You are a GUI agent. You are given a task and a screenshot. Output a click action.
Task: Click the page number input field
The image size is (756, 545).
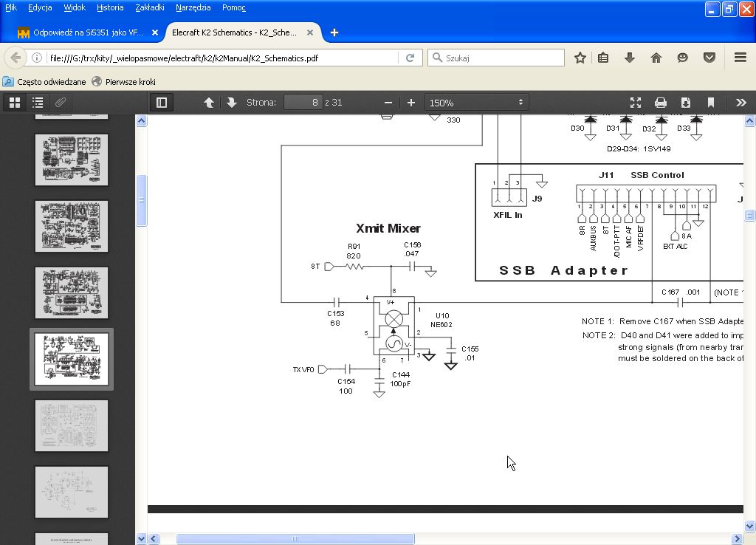(x=303, y=103)
